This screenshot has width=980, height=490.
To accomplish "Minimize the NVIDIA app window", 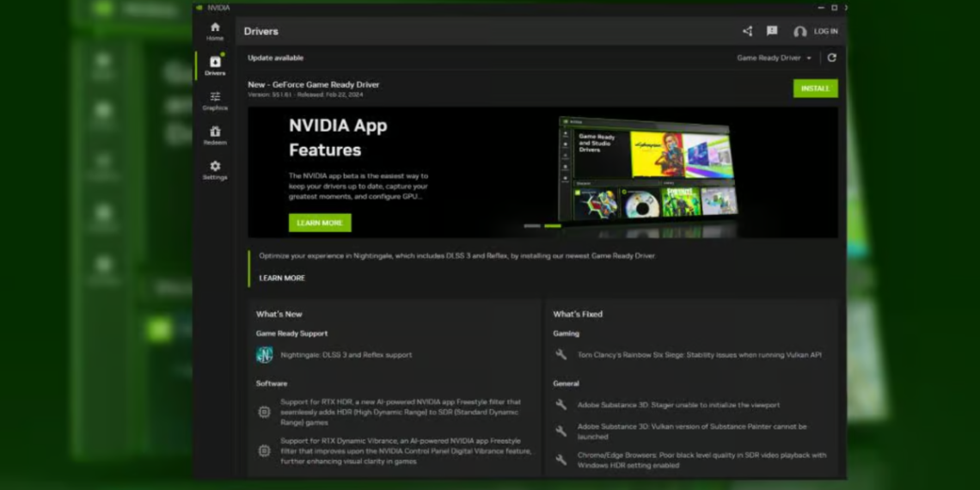I will tap(821, 8).
